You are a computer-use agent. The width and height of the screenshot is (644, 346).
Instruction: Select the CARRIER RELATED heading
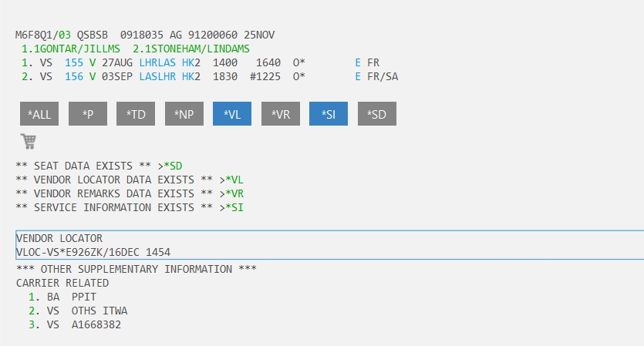tap(62, 283)
